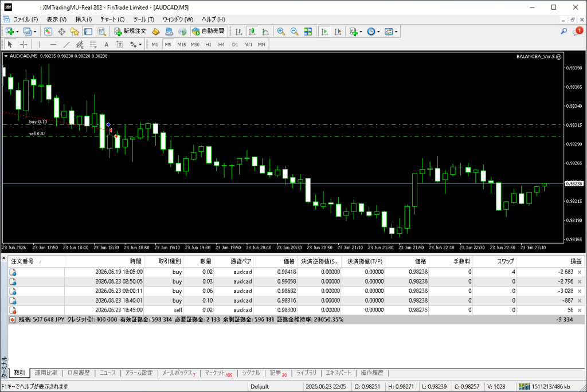Click the clock Periods icon

(x=371, y=32)
